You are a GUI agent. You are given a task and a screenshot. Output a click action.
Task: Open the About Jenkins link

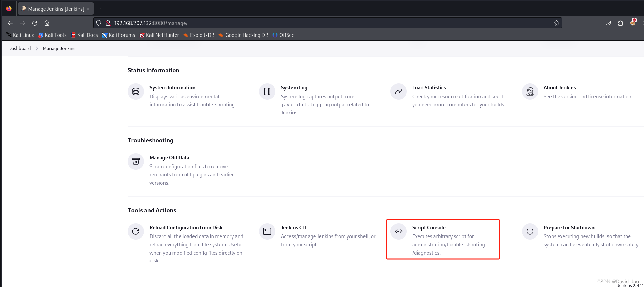[x=560, y=88]
